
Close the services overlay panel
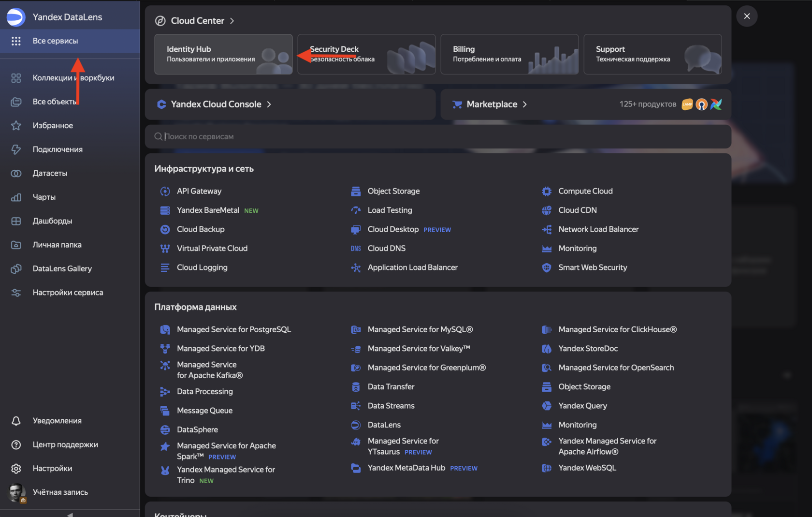747,16
